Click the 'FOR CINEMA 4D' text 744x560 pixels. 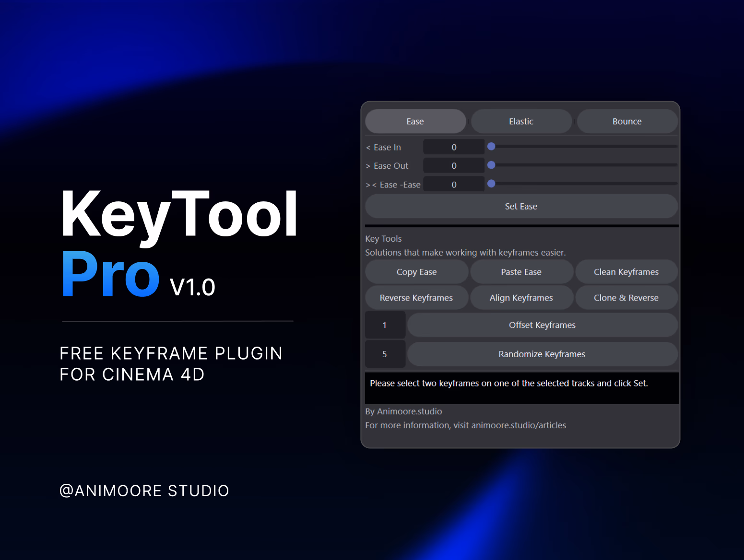(x=132, y=374)
